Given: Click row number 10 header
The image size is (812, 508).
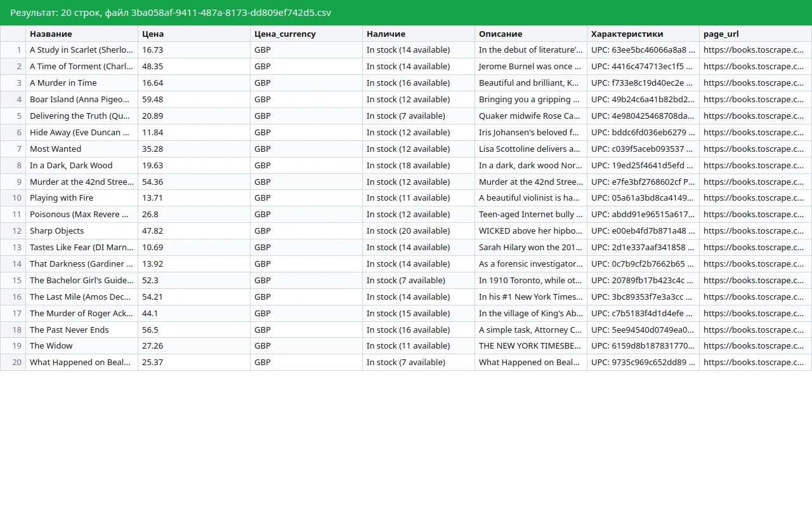Looking at the screenshot, I should tap(13, 198).
